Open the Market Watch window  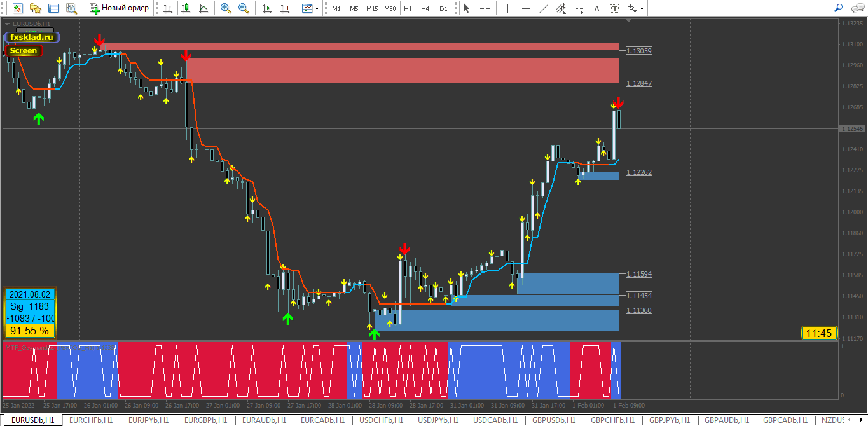click(x=18, y=8)
